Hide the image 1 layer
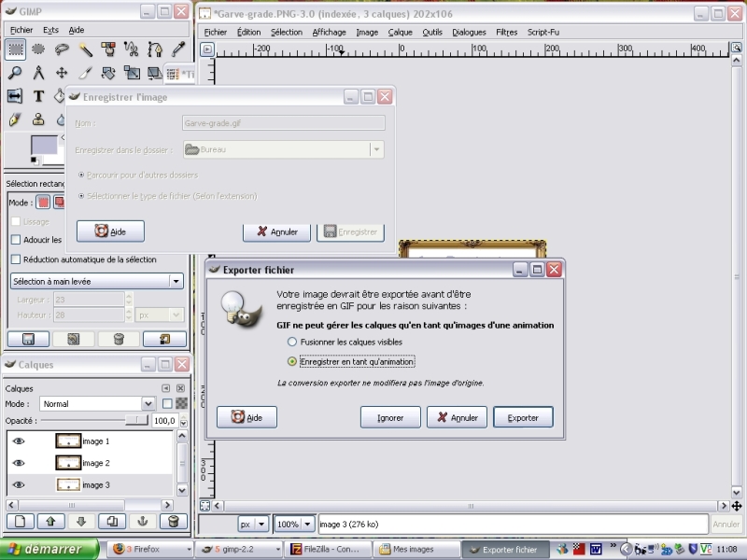The height and width of the screenshot is (560, 747). click(19, 441)
